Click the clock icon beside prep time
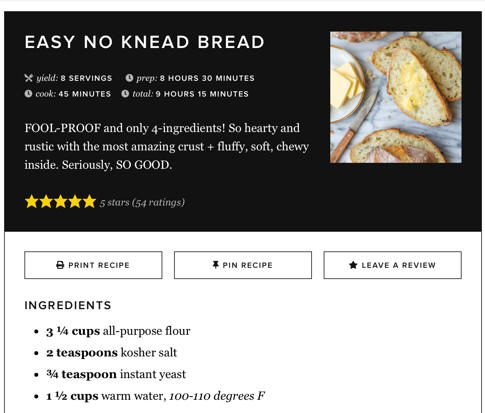The image size is (485, 413). 129,78
